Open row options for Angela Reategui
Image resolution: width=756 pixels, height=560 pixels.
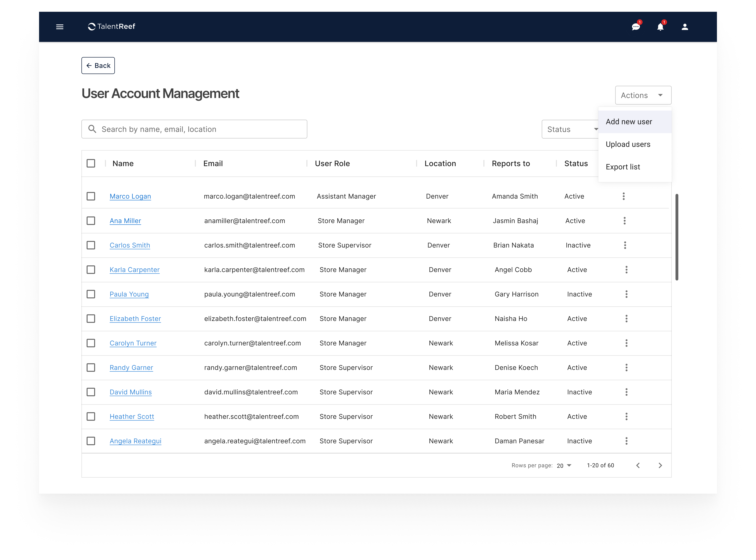point(627,441)
